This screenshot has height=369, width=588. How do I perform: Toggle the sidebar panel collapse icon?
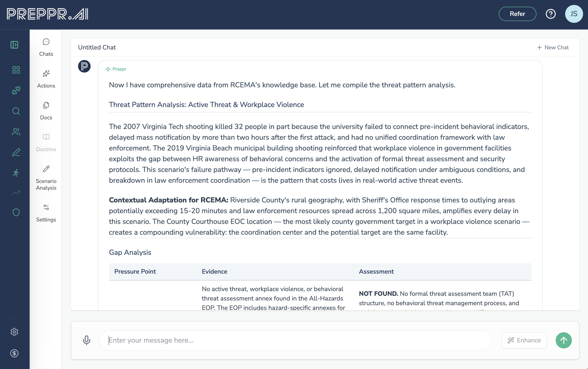(14, 45)
